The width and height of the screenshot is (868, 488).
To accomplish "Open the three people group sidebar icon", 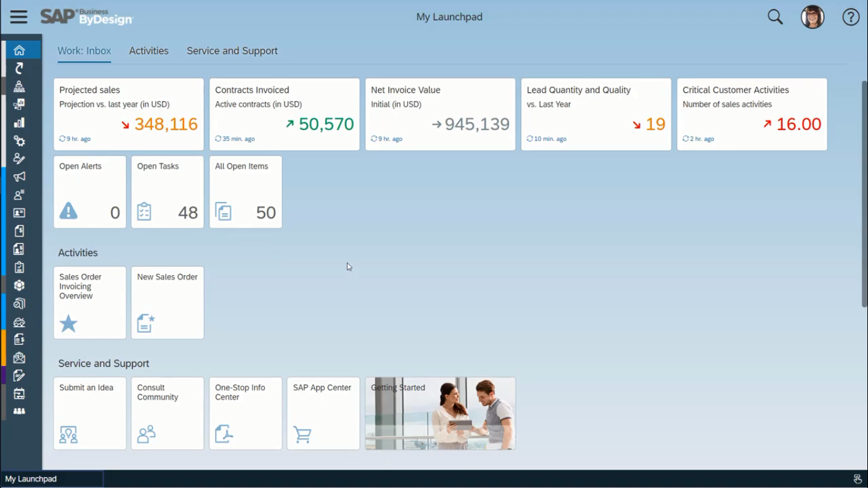I will tap(19, 411).
